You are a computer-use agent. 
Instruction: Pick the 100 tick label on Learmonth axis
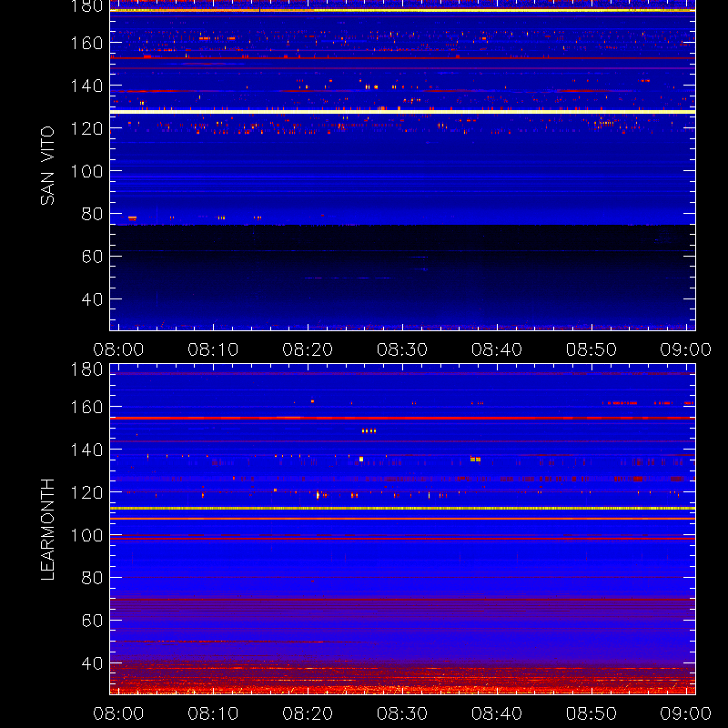(86, 535)
